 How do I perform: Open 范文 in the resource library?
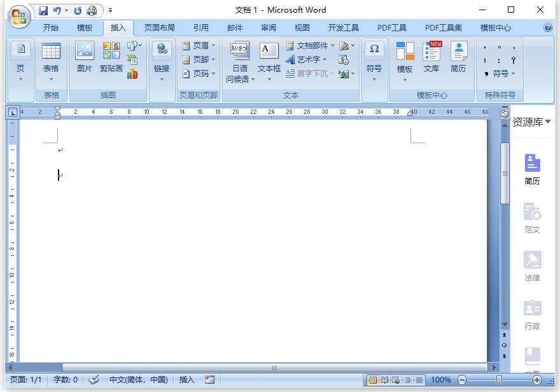pyautogui.click(x=532, y=218)
